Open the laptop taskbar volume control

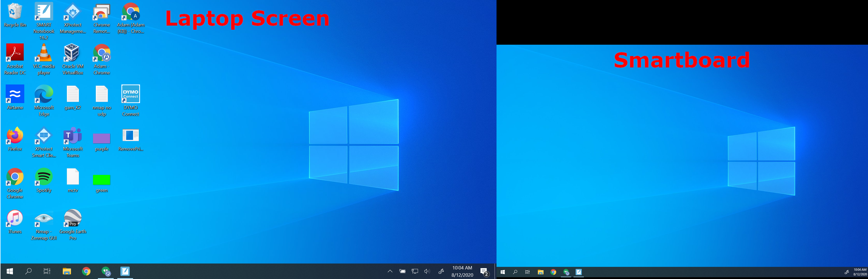click(427, 271)
